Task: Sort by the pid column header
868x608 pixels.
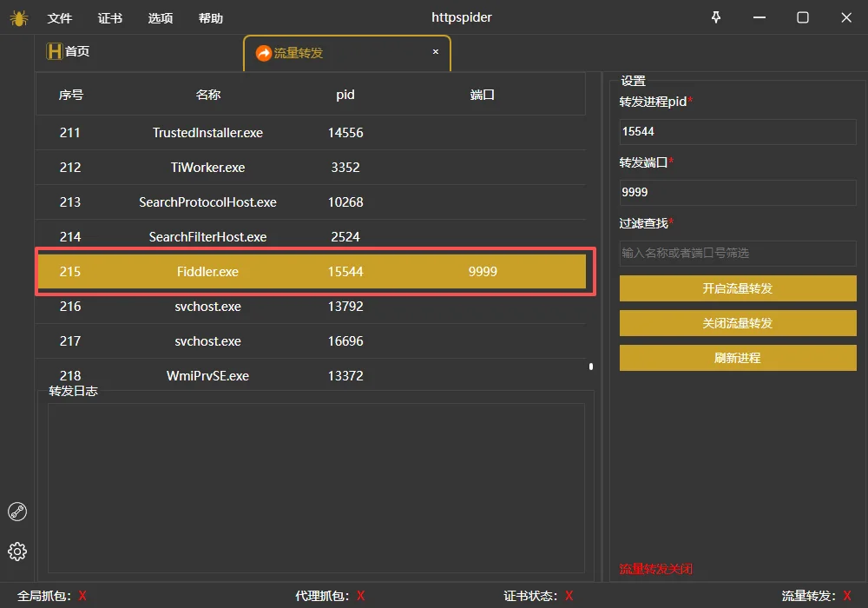Action: click(x=345, y=95)
